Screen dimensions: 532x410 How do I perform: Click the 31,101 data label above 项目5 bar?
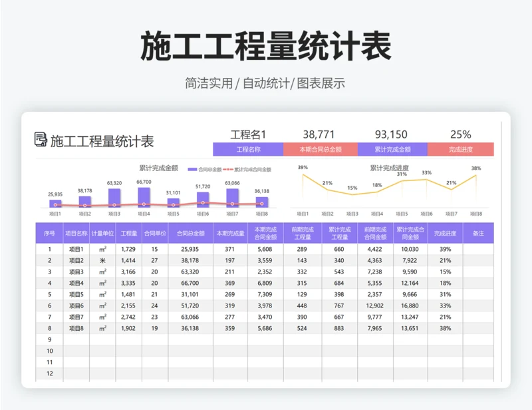click(x=174, y=193)
